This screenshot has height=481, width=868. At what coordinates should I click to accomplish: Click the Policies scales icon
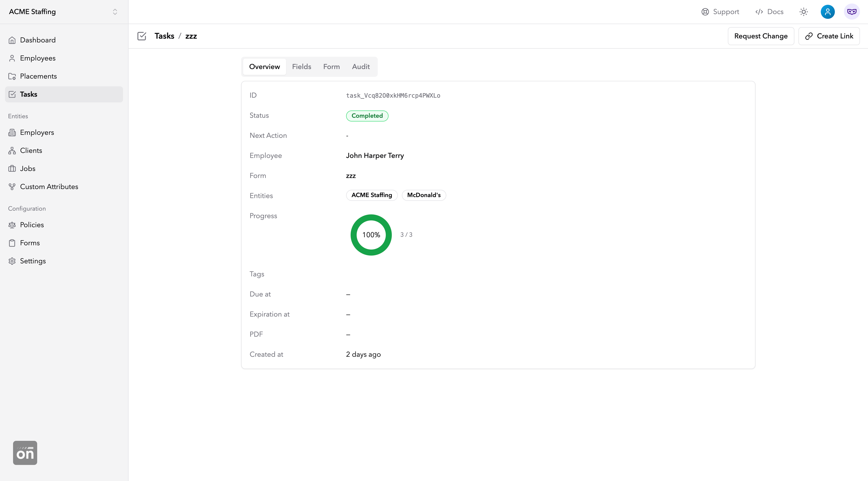(x=12, y=225)
